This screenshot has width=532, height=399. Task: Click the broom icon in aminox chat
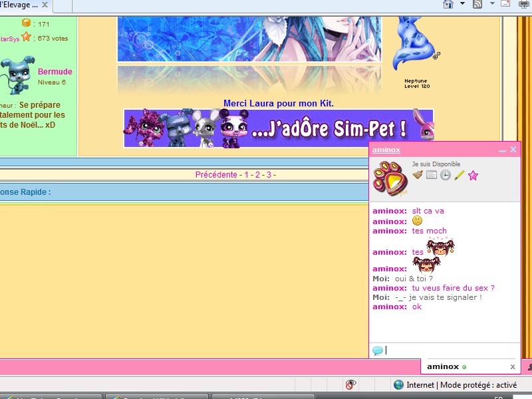(418, 174)
